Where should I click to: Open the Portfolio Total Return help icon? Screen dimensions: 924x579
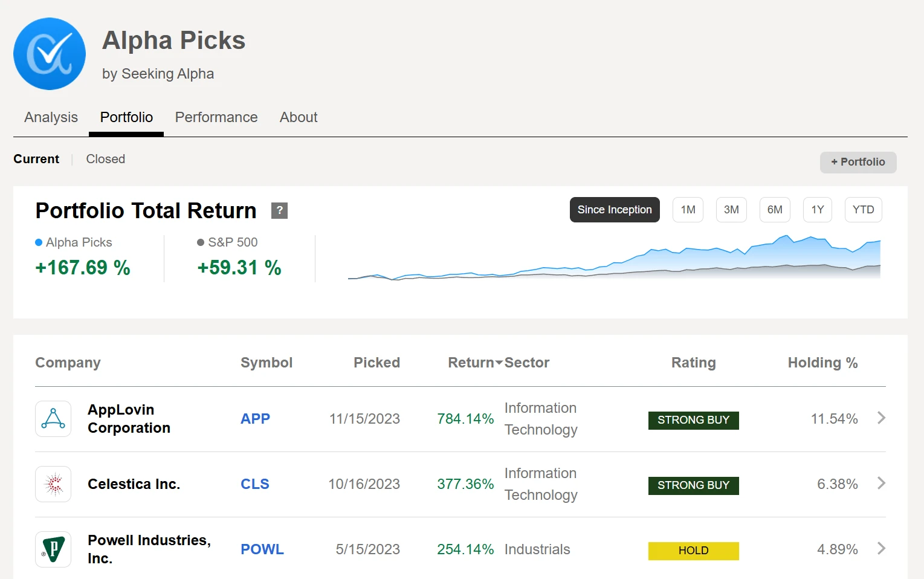(279, 210)
